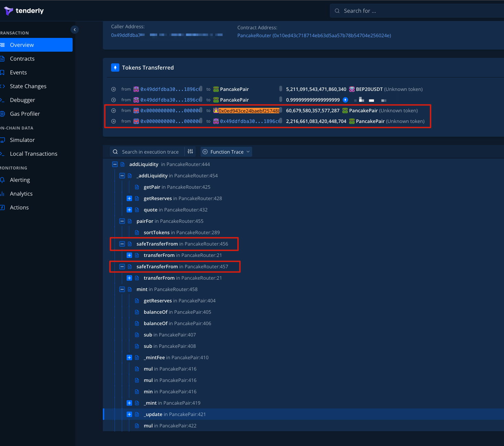Screen dimensions: 504x446
Task: Click the Simulator monitor icon
Action: click(2, 140)
